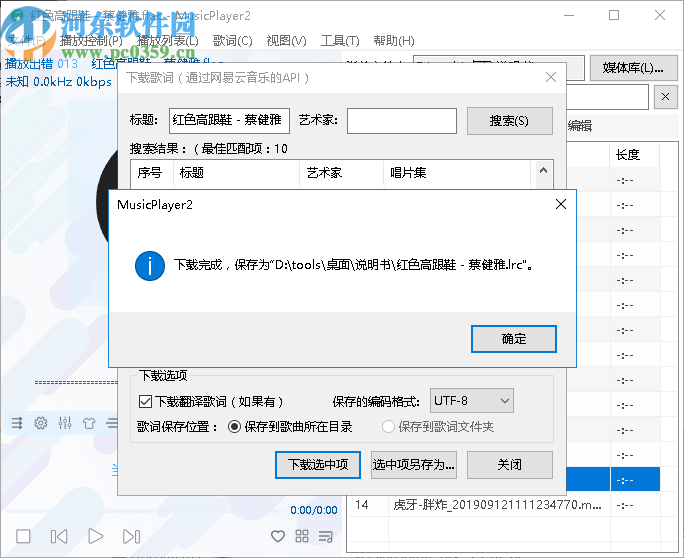Viewport: 684px width, 558px height.
Task: Click the 播放出错 status text
Action: tap(29, 64)
